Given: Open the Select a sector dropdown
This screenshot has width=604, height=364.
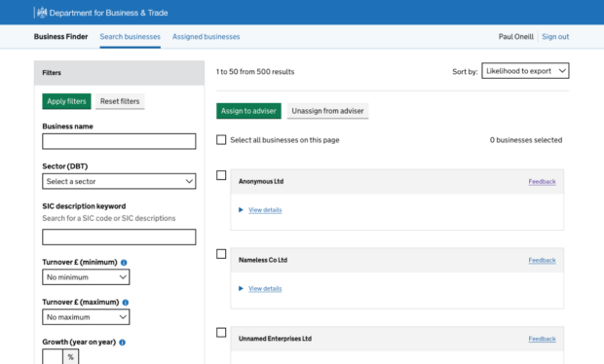Looking at the screenshot, I should click(x=119, y=181).
